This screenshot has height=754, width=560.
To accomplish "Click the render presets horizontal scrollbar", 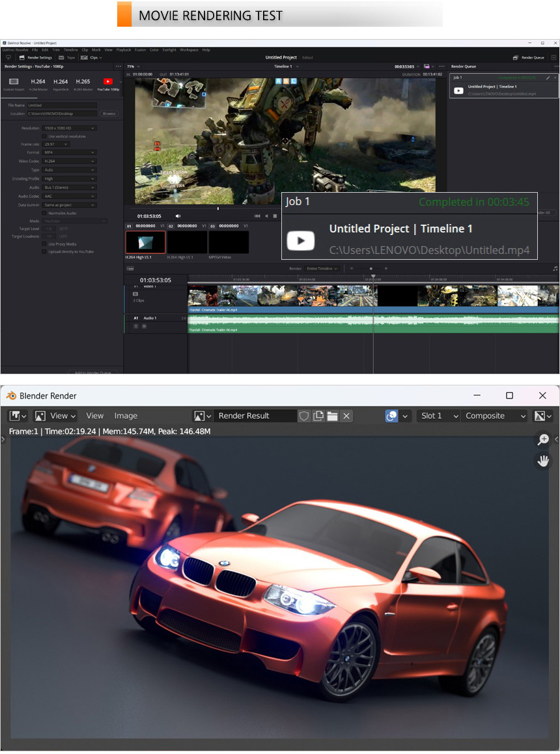I will click(20, 98).
